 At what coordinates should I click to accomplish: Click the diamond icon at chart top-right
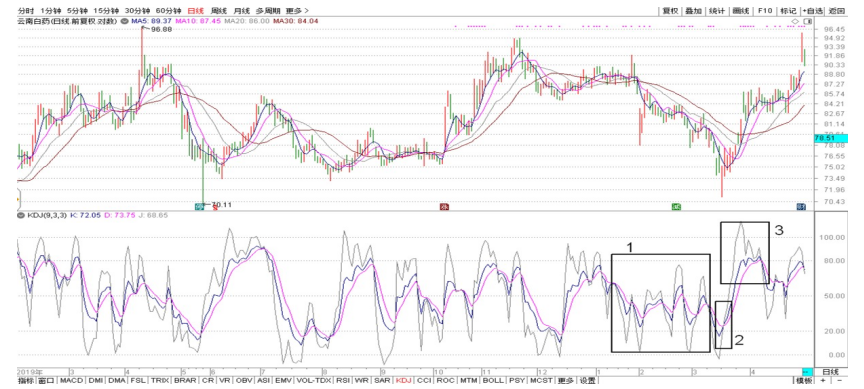(x=795, y=21)
